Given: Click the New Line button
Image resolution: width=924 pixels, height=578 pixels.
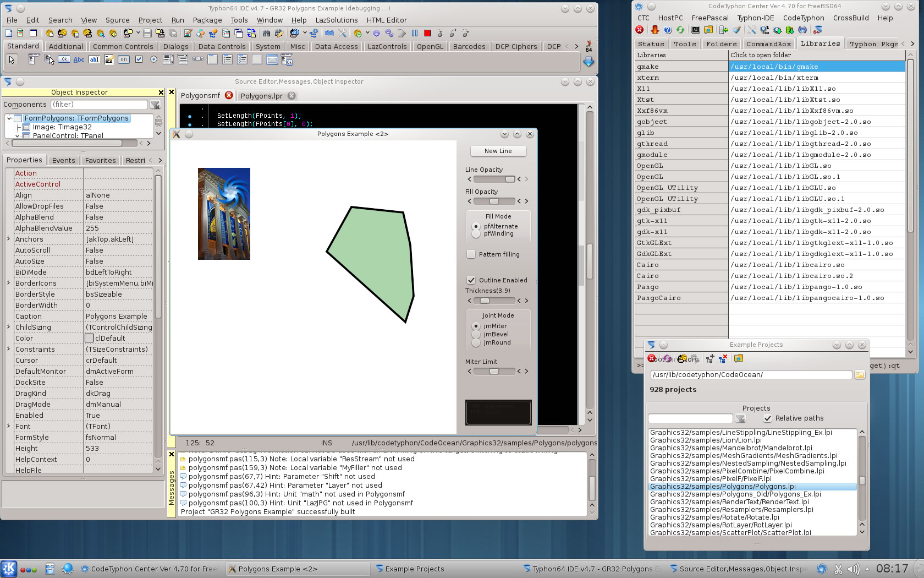Looking at the screenshot, I should tap(498, 151).
